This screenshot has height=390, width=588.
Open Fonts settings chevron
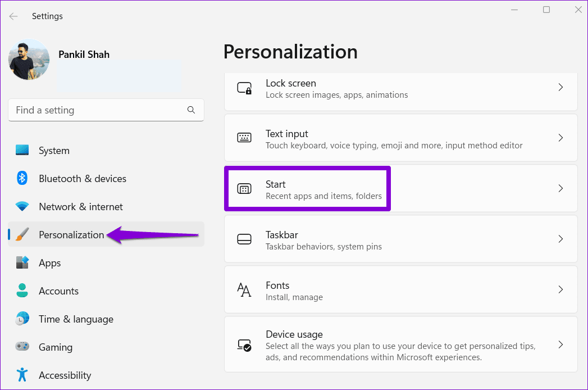560,290
